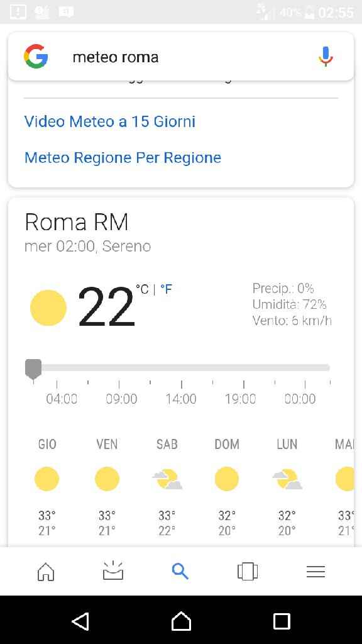
Task: Select the Search icon in bottom bar
Action: point(180,572)
